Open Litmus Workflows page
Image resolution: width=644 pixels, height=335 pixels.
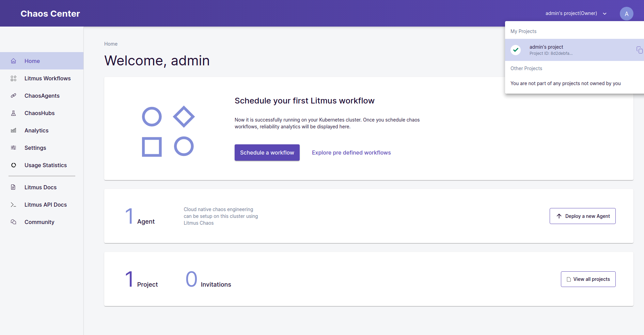[x=42, y=78]
